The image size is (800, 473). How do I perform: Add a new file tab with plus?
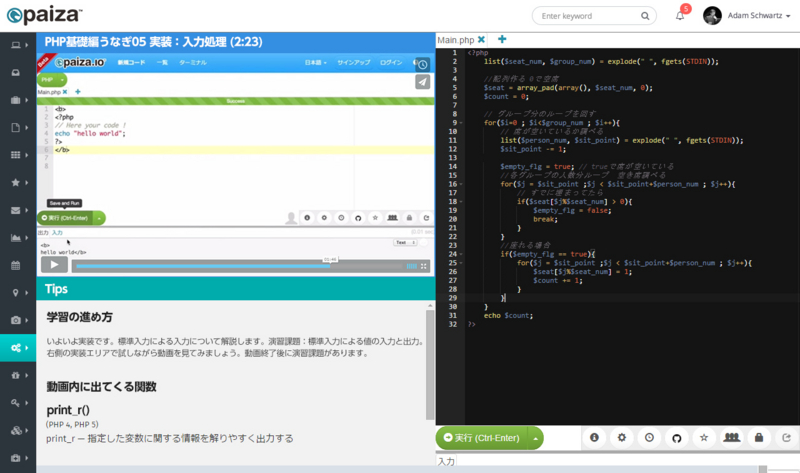502,39
